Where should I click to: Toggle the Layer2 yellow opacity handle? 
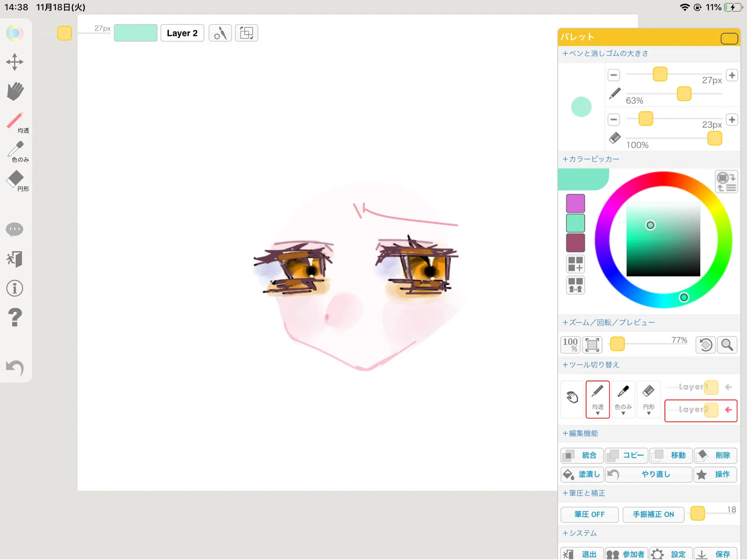pos(711,410)
